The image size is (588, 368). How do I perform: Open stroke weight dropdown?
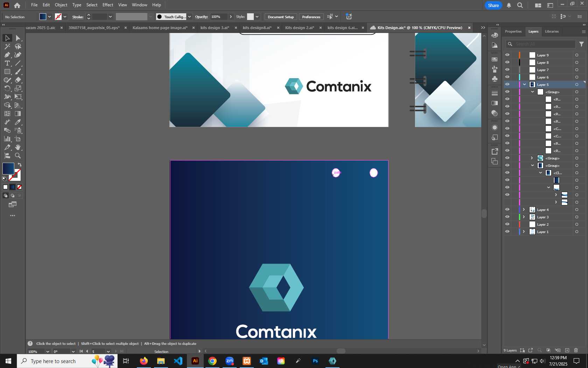click(x=110, y=17)
